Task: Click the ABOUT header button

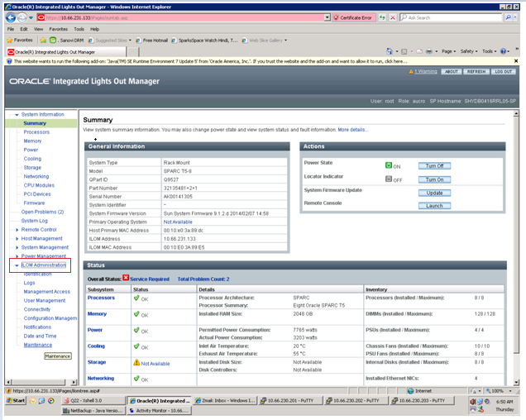Action: coord(452,71)
